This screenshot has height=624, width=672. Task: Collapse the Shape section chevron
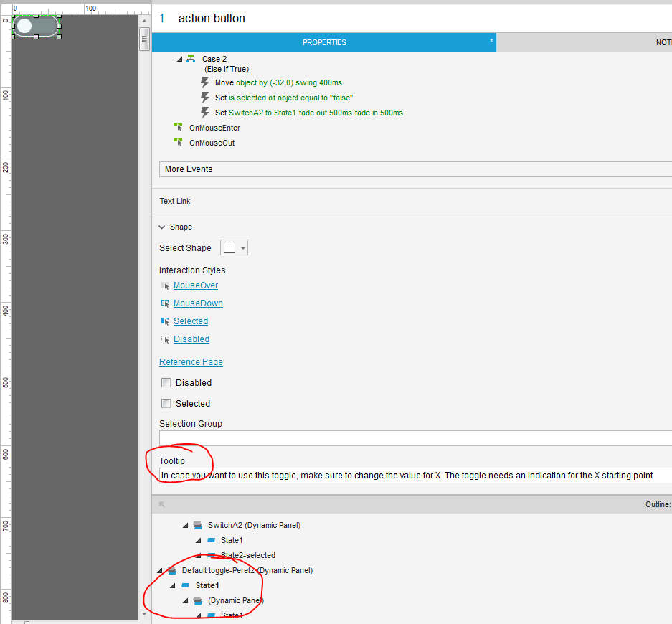pyautogui.click(x=162, y=227)
